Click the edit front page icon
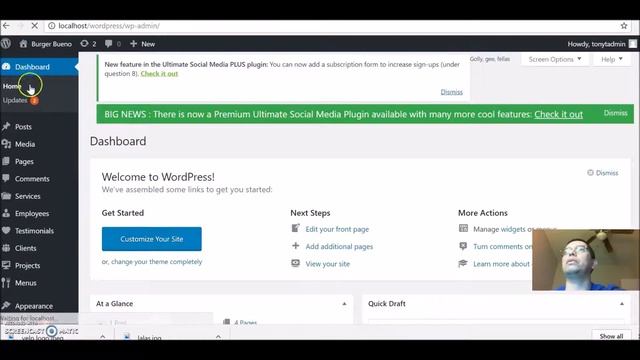 tap(296, 229)
